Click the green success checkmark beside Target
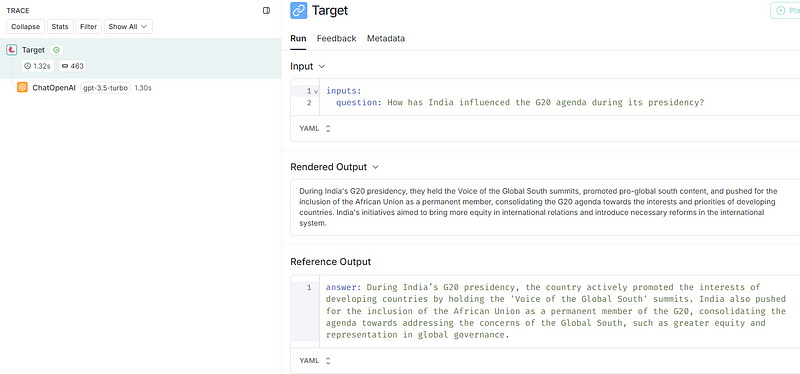This screenshot has height=374, width=800. coord(57,50)
